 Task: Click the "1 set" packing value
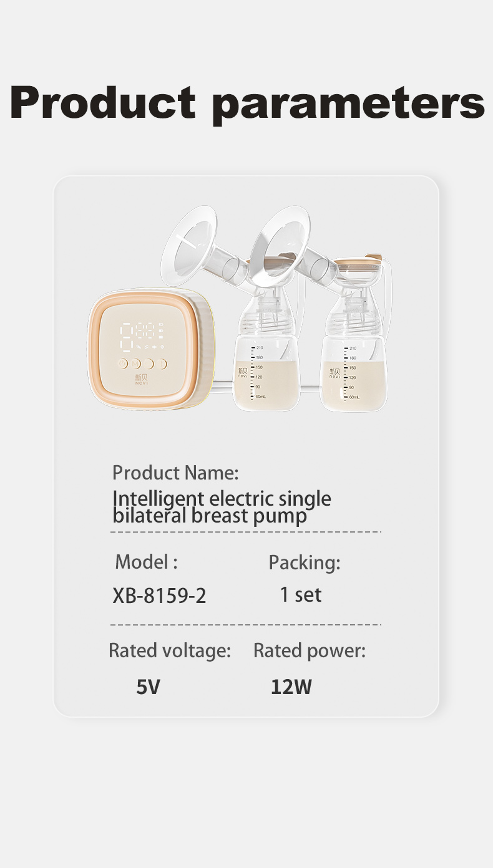click(x=300, y=595)
